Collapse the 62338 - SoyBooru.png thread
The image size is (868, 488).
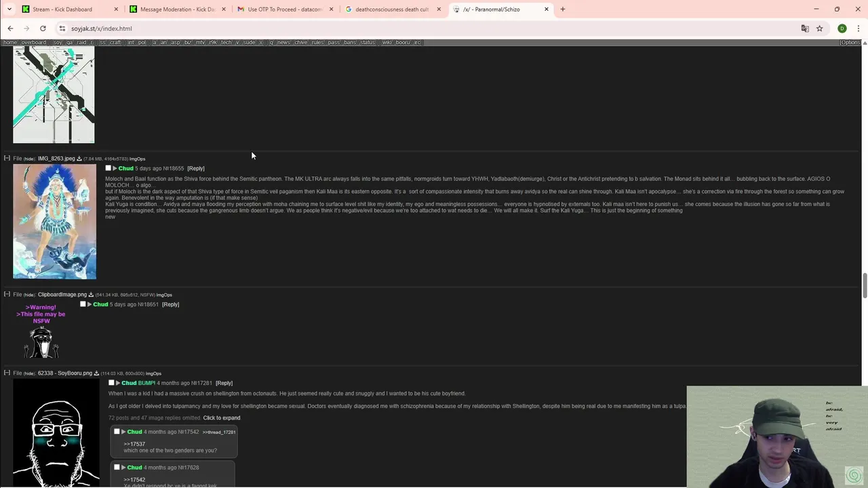point(7,373)
